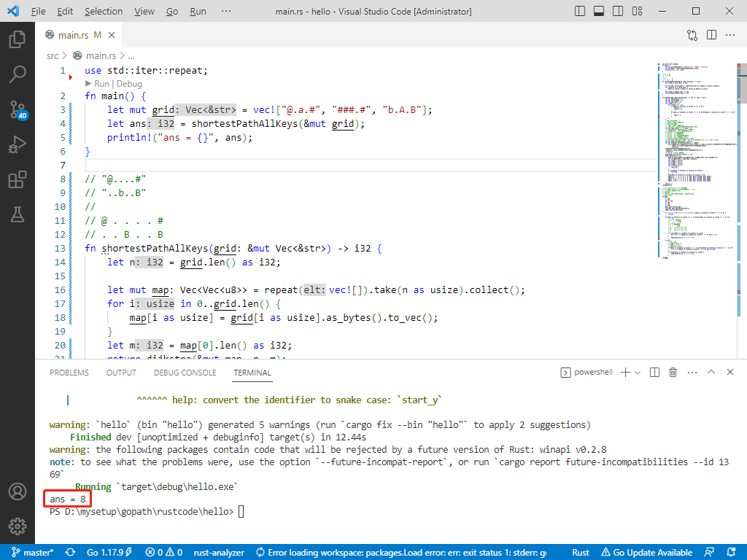The width and height of the screenshot is (747, 560).
Task: Split the editor to the right
Action: 711,35
